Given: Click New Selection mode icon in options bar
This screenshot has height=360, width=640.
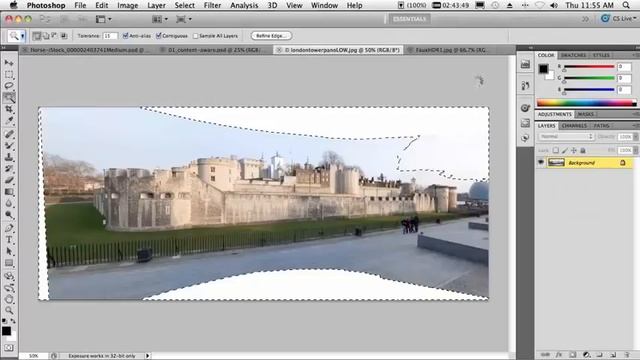Looking at the screenshot, I should click(37, 36).
